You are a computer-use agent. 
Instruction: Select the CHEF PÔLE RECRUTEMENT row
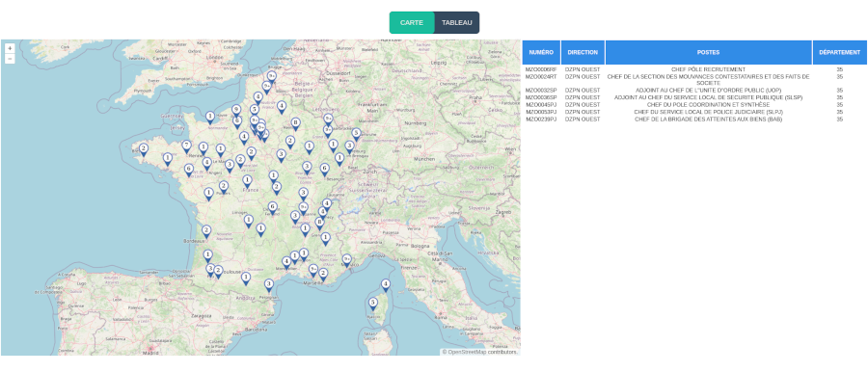click(693, 69)
